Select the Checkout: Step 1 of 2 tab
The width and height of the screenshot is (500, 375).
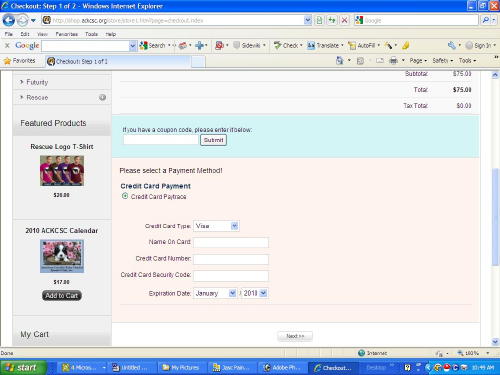click(118, 61)
